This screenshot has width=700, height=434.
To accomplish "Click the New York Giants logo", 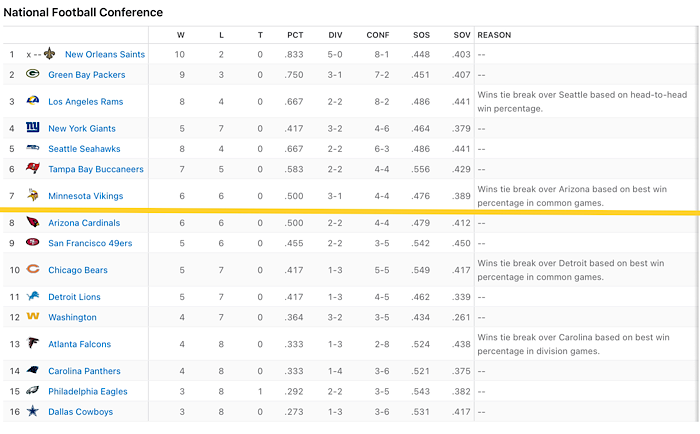I will [x=33, y=127].
